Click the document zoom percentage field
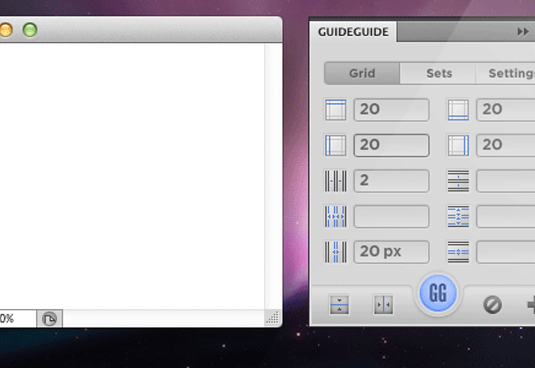535x368 pixels. (18, 319)
